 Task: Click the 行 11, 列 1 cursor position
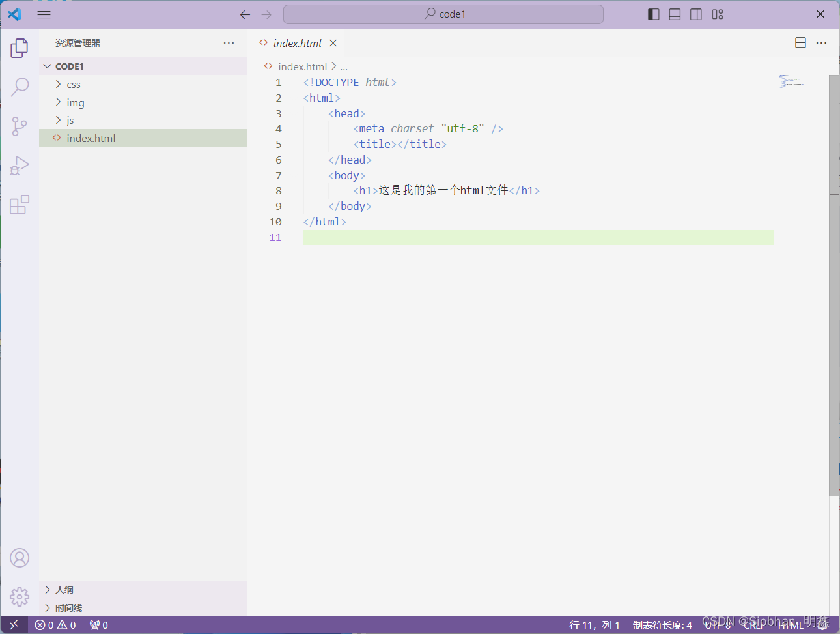(594, 625)
